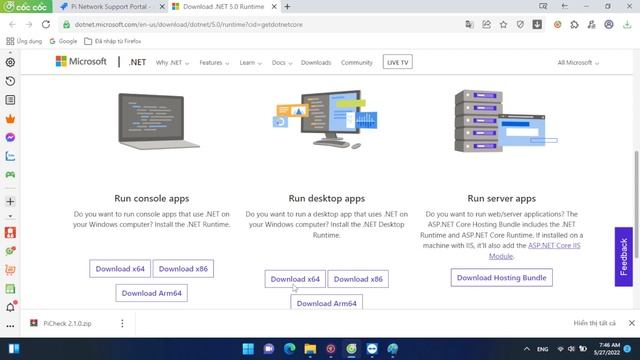640x360 pixels.
Task: Open Messenger from the sidebar
Action: (10, 138)
